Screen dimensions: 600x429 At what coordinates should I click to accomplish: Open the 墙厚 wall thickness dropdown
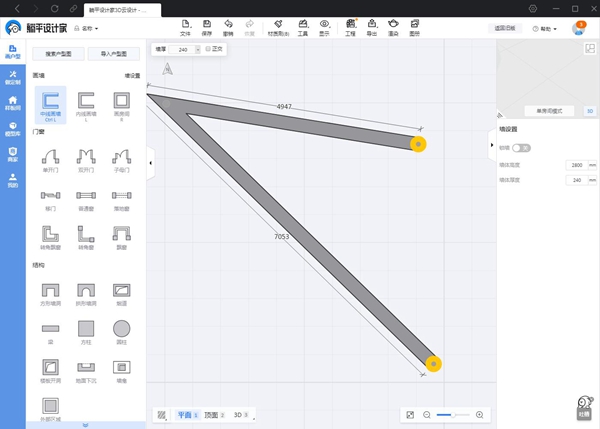coord(184,48)
